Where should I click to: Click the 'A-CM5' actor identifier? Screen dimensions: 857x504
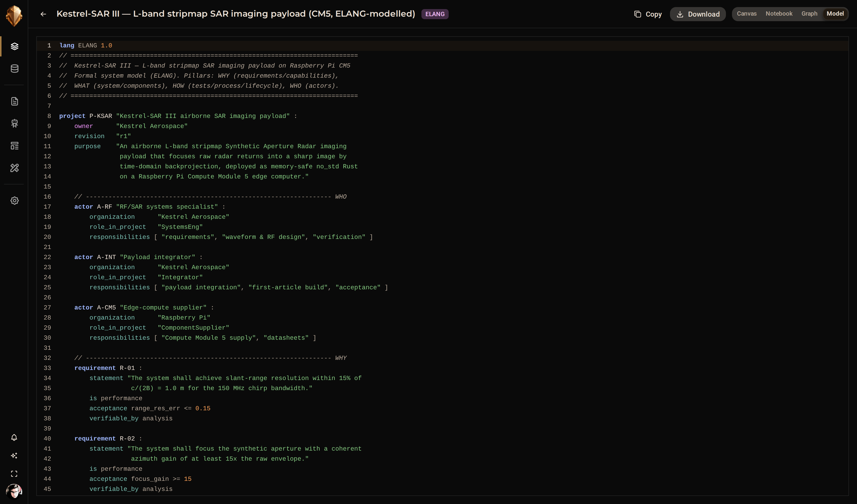(x=106, y=307)
